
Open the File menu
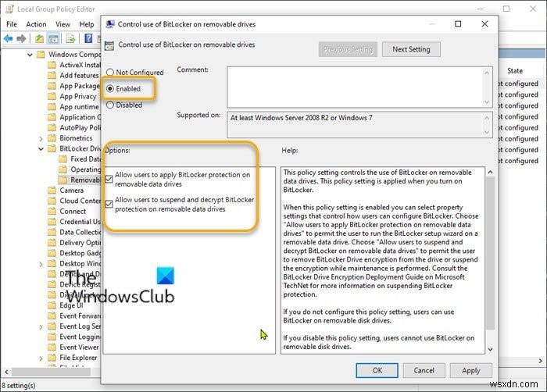[12, 24]
